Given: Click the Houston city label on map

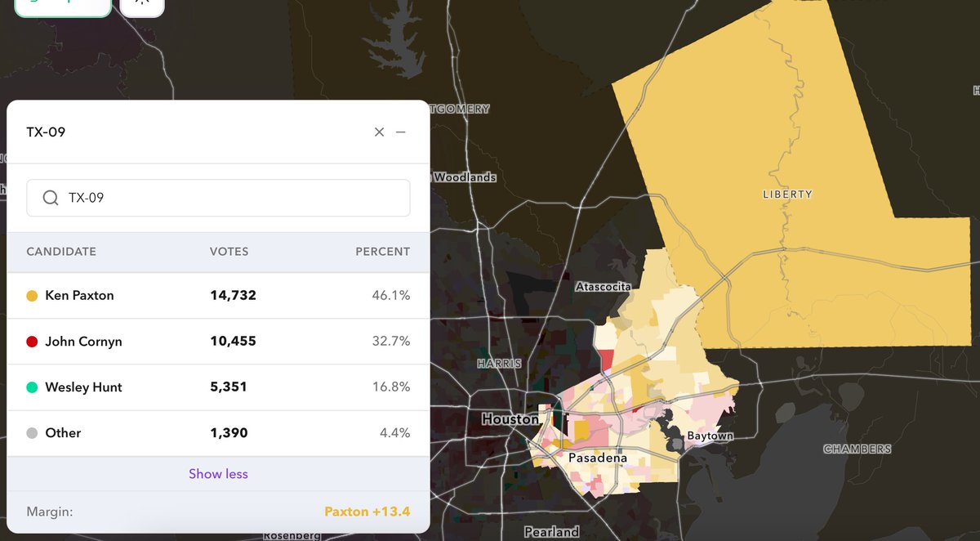Looking at the screenshot, I should click(510, 419).
